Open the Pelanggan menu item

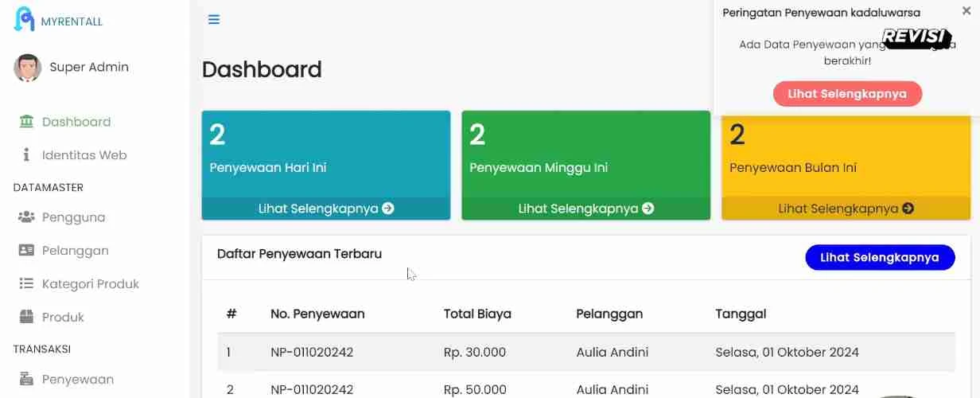76,251
